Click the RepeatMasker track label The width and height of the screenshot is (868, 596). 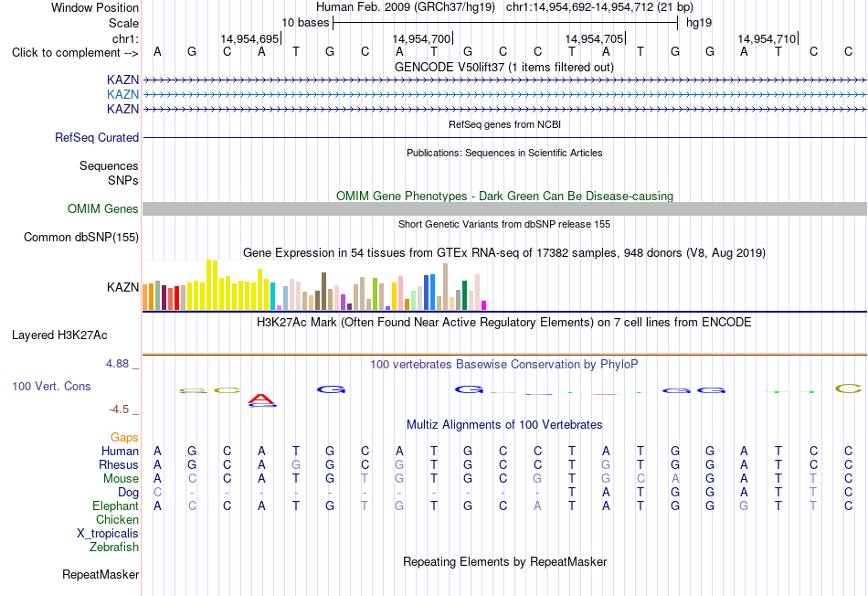tap(101, 574)
